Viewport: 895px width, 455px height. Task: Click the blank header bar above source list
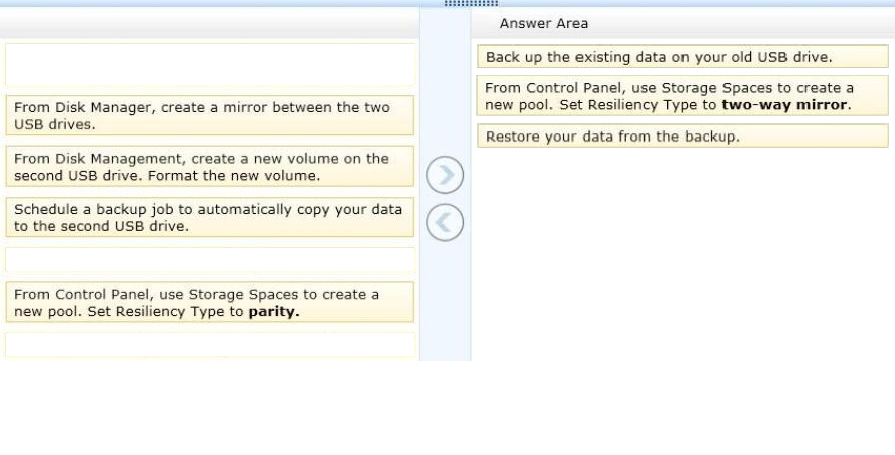[x=209, y=23]
